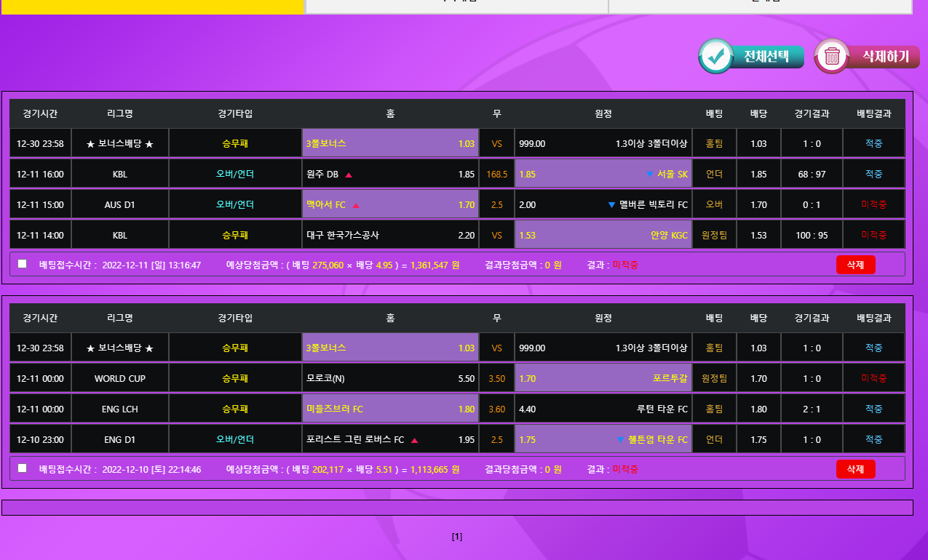Screen dimensions: 928x560
Task: Select the 포르투갈 away odds cell
Action: tap(603, 379)
